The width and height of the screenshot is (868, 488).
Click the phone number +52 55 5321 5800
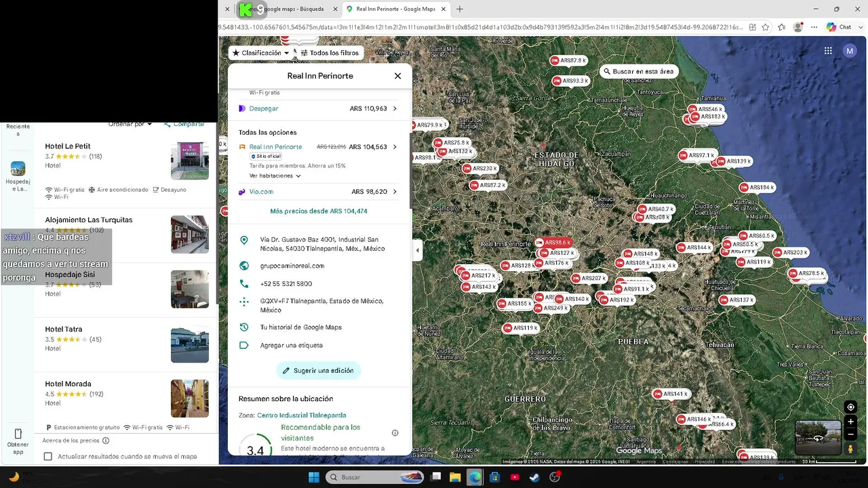(286, 284)
